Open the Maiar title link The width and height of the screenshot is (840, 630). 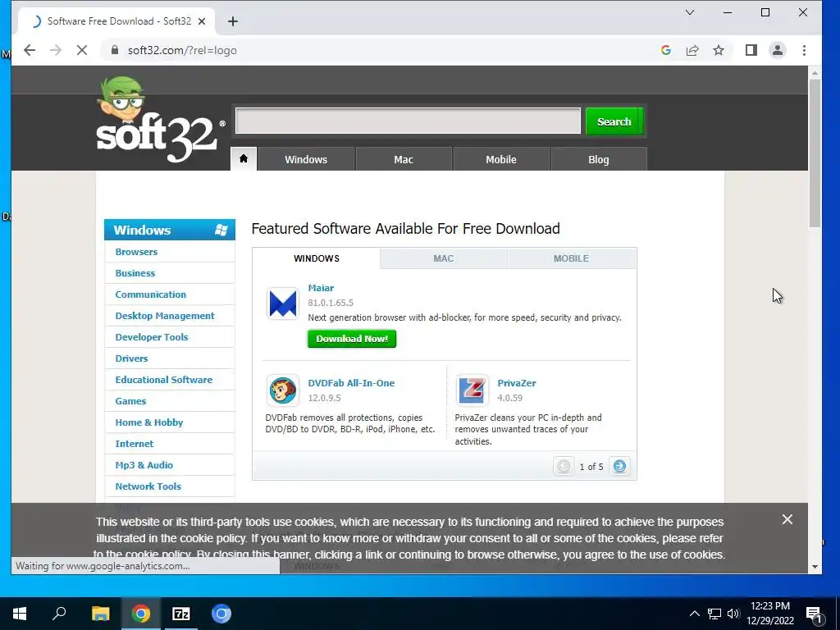[321, 288]
